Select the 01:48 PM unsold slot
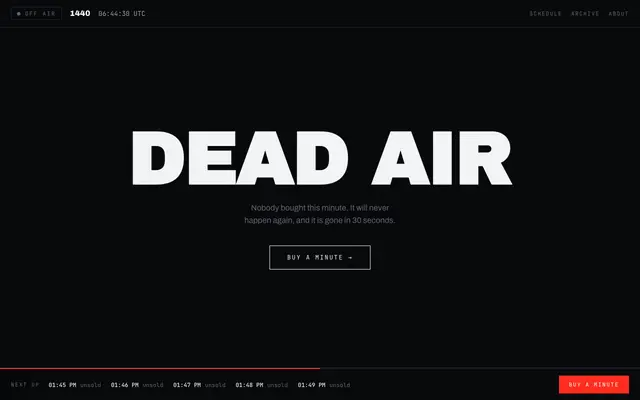Viewport: 640px width, 400px height. tap(262, 385)
